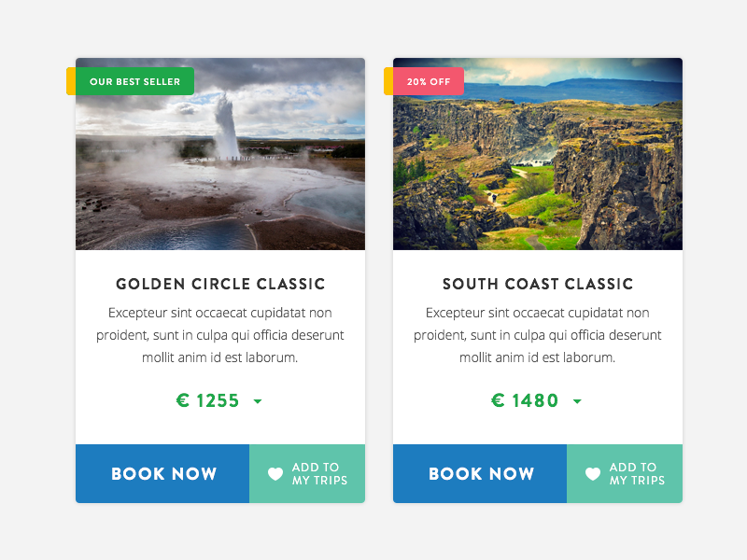Click the heart icon on Golden Circle card
The image size is (747, 560).
pos(275,473)
